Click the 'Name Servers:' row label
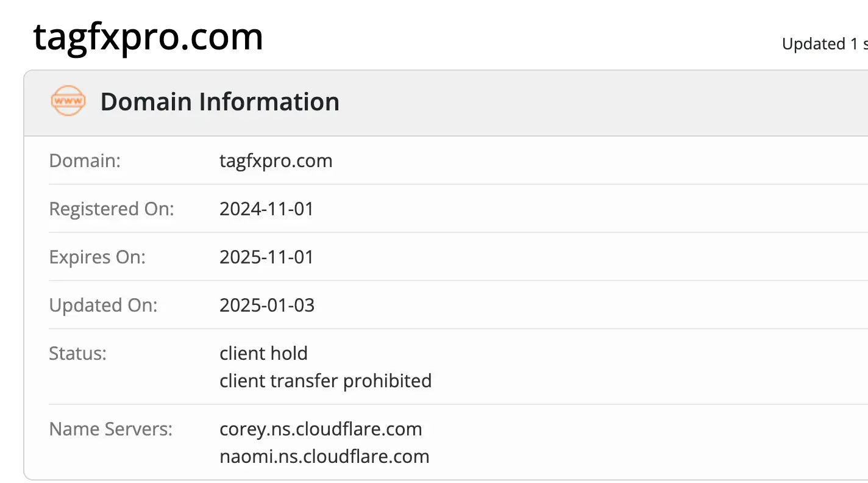The image size is (868, 483). click(x=110, y=429)
